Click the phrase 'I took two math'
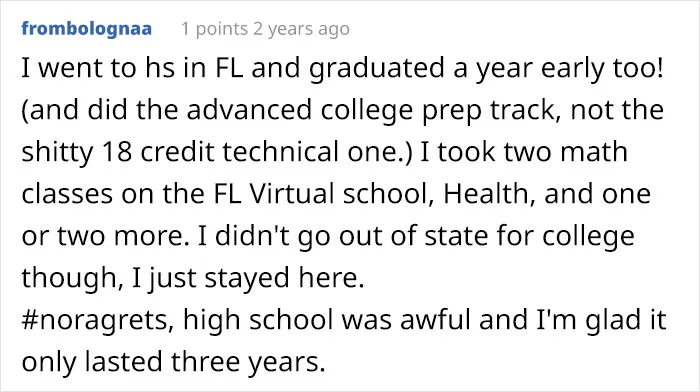700x392 pixels. pyautogui.click(x=524, y=152)
